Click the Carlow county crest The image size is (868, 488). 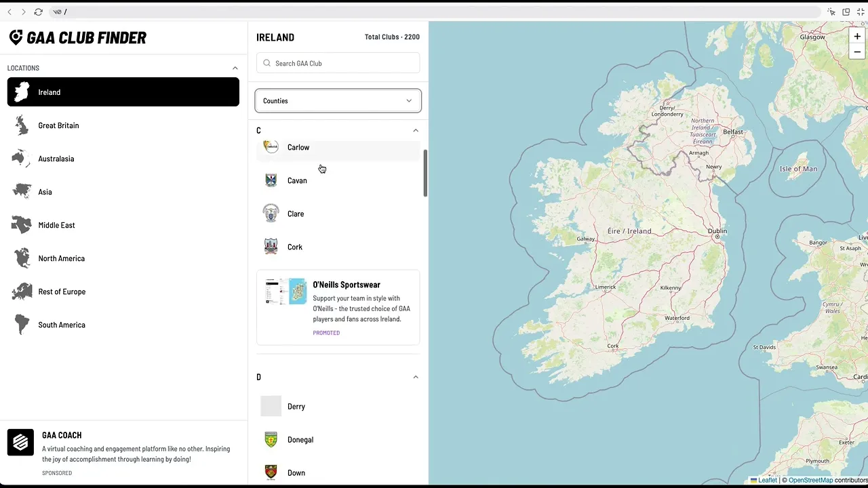click(x=271, y=147)
